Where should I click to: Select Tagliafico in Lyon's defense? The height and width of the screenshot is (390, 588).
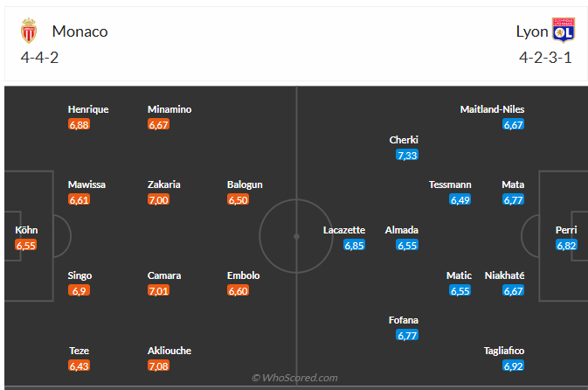click(x=504, y=351)
